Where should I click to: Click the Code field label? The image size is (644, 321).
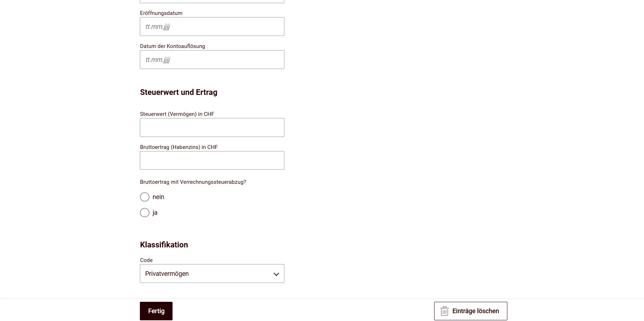pos(146,260)
